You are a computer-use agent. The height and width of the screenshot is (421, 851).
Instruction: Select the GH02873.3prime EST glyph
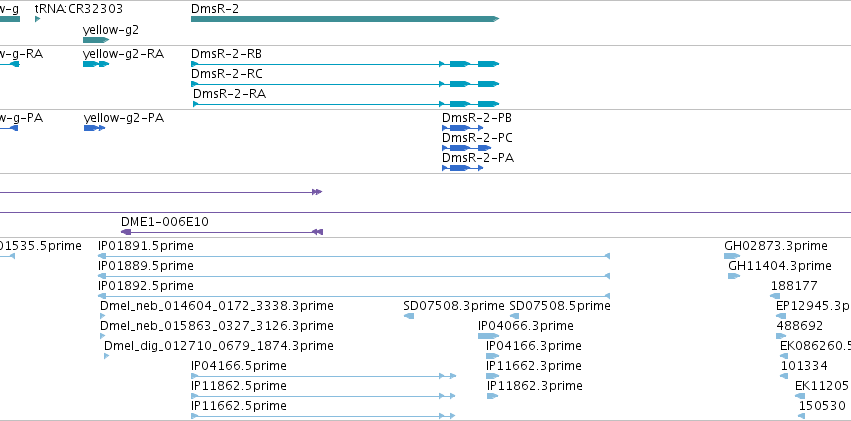(732, 256)
